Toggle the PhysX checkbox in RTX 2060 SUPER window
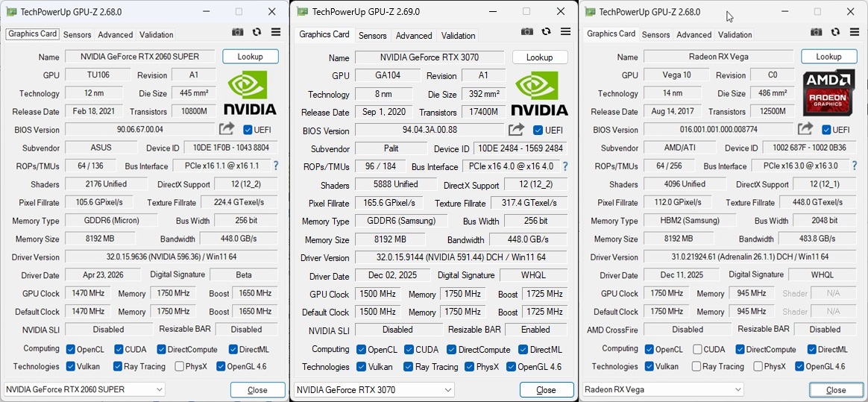868x402 pixels. coord(180,366)
